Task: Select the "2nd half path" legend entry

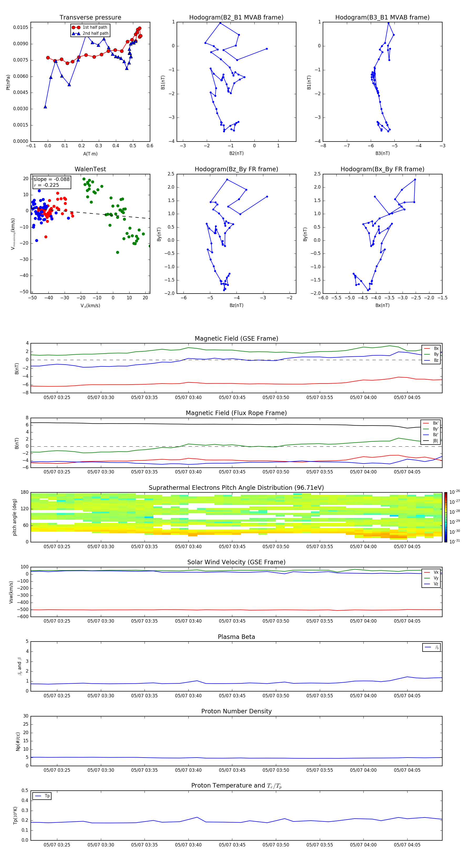Action: [90, 33]
